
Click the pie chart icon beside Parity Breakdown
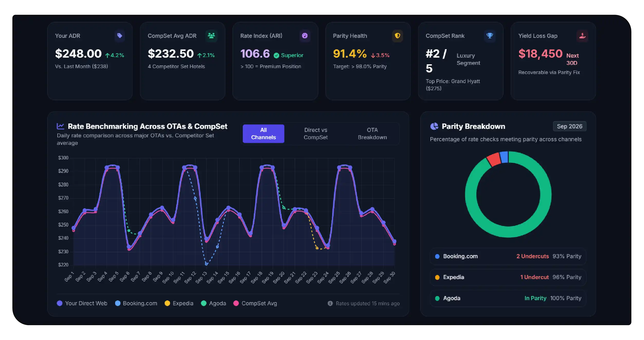pos(434,126)
